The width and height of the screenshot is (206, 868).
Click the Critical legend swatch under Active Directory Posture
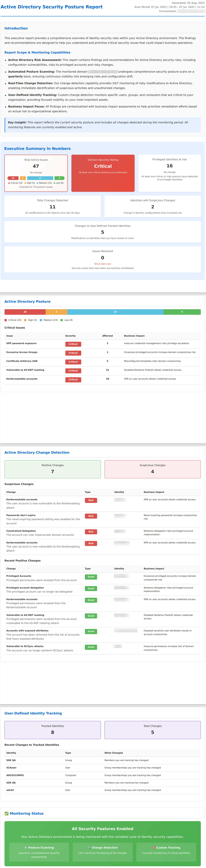point(6,320)
